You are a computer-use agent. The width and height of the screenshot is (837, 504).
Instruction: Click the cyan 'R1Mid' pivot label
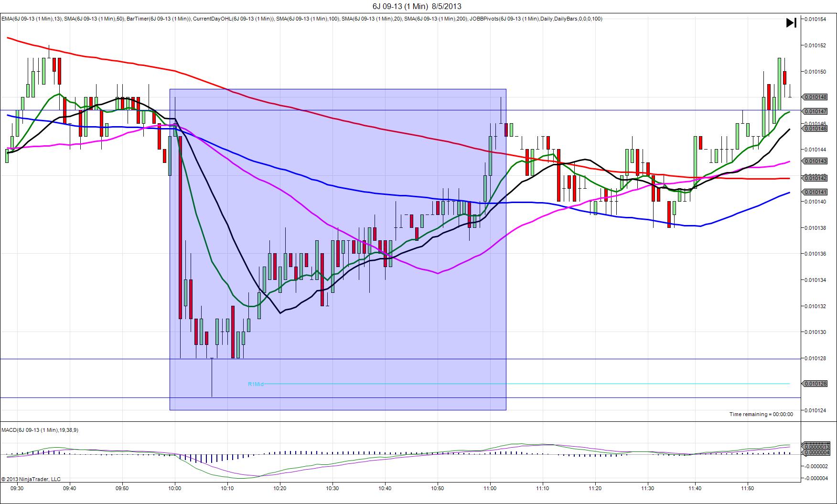(x=256, y=384)
